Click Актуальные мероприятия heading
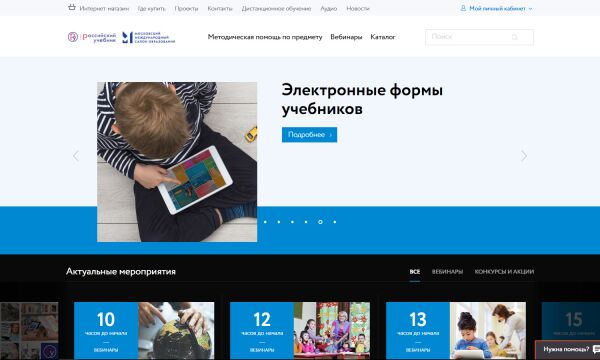The width and height of the screenshot is (600, 360). pyautogui.click(x=121, y=272)
